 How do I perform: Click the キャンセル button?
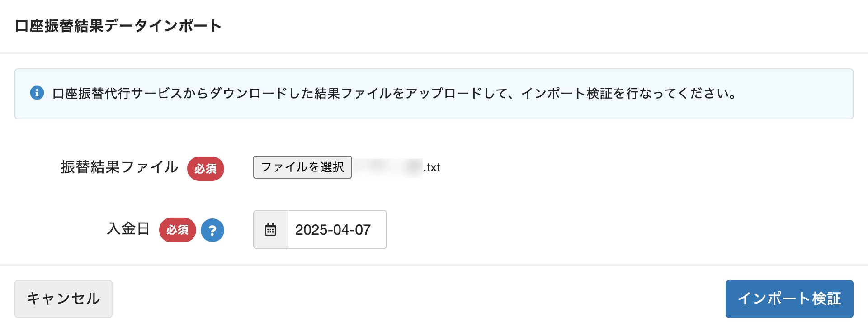point(63,299)
